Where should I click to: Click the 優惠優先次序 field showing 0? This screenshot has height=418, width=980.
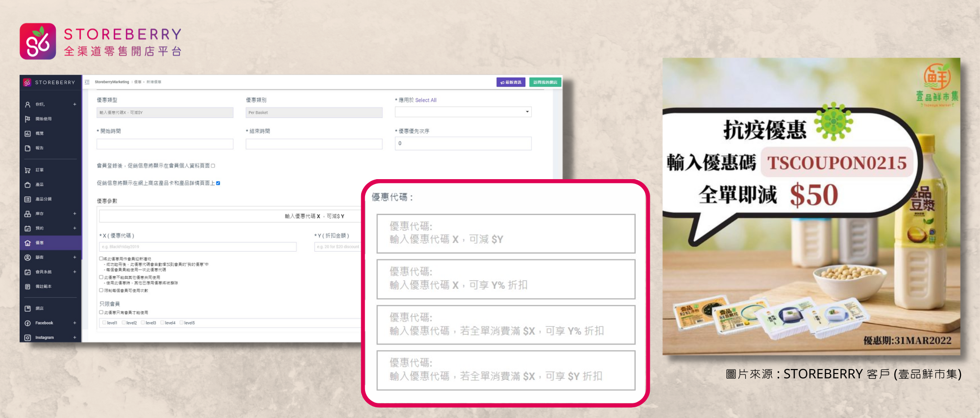463,143
